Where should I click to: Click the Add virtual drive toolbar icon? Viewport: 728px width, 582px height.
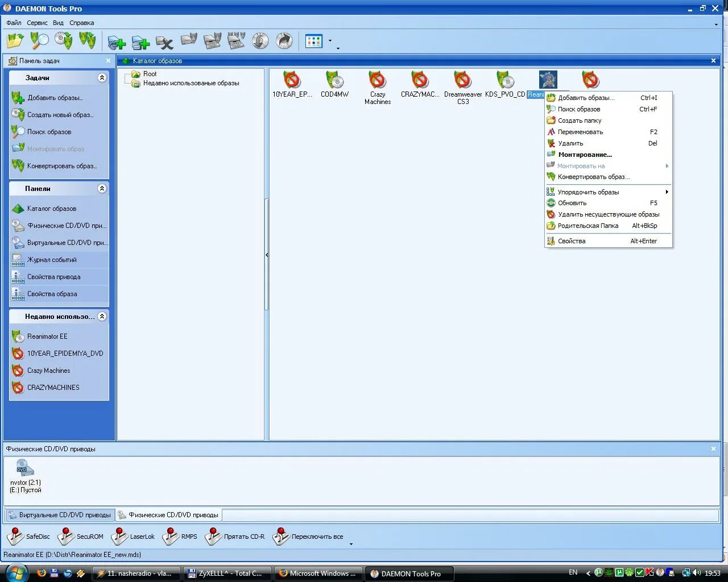point(117,42)
